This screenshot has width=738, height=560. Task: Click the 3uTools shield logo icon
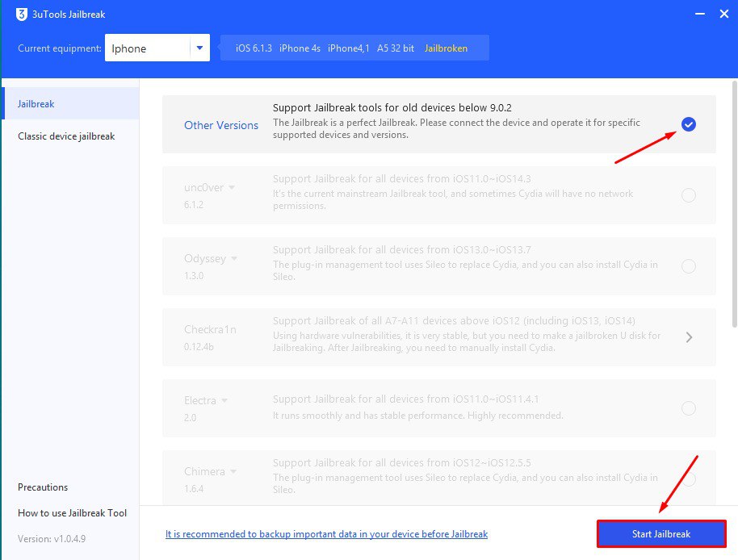[22, 14]
